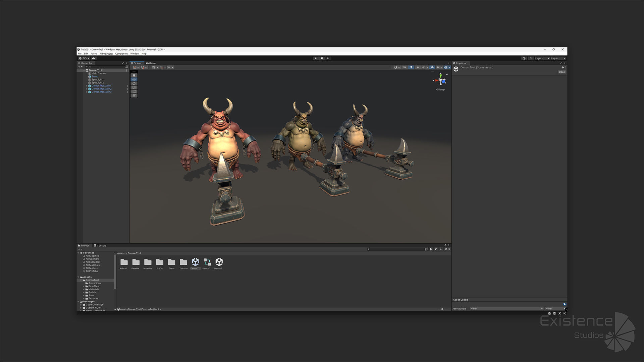Image resolution: width=644 pixels, height=362 pixels.
Task: Open the Layout dropdown
Action: click(558, 58)
